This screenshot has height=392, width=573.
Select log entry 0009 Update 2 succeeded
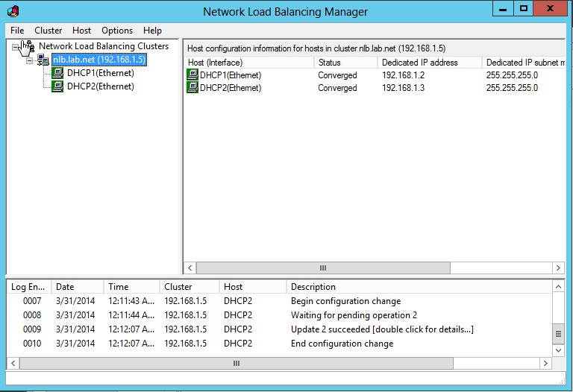[x=382, y=329]
